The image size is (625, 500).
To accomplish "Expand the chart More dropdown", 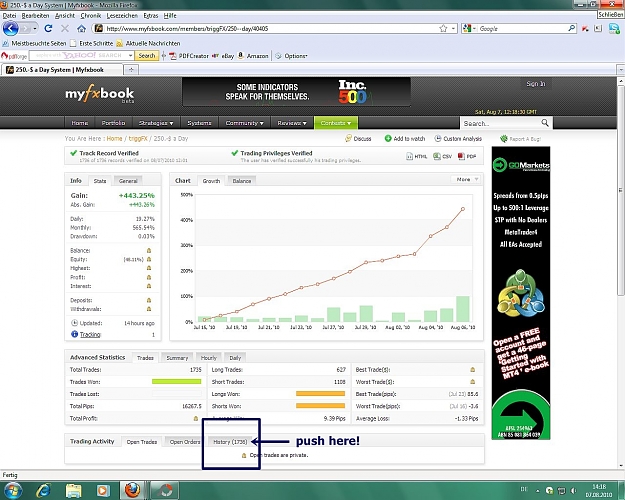I will click(467, 179).
